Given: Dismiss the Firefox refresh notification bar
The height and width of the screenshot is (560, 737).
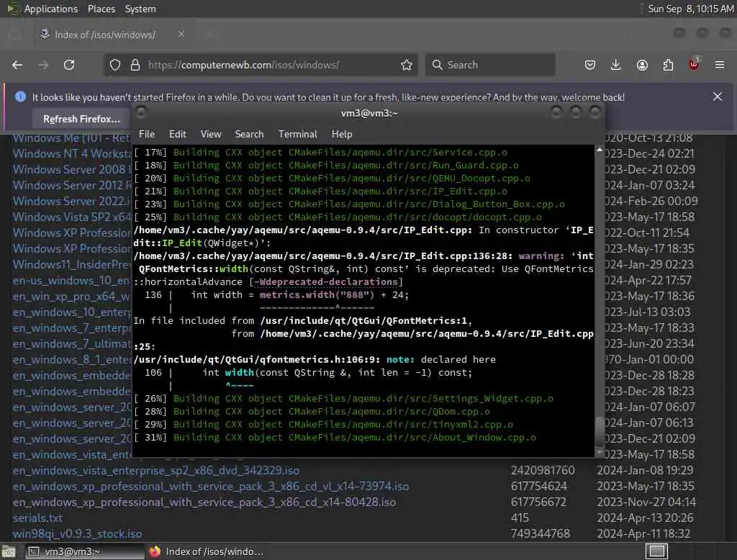Looking at the screenshot, I should [x=718, y=97].
